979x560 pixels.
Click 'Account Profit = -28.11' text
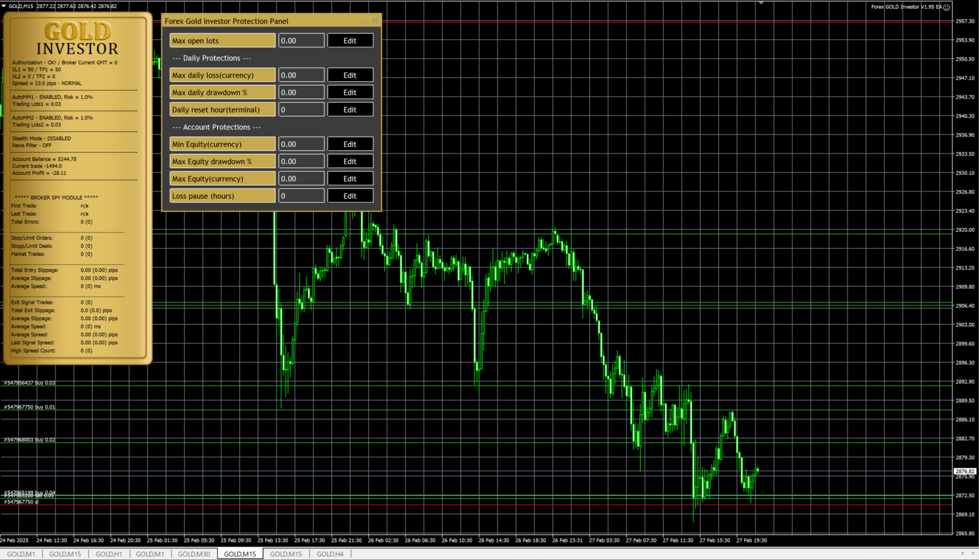pyautogui.click(x=39, y=173)
